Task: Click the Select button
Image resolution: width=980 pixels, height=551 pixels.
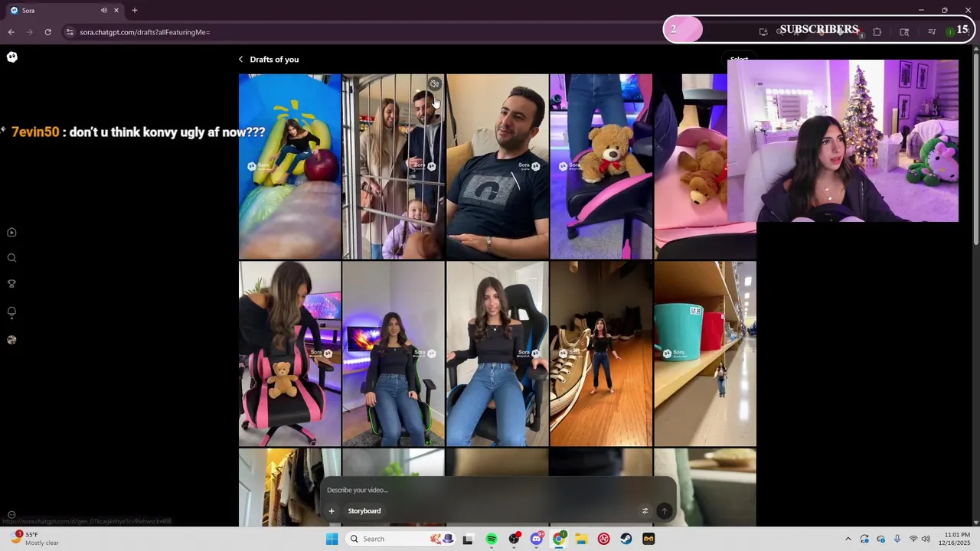Action: (x=739, y=59)
